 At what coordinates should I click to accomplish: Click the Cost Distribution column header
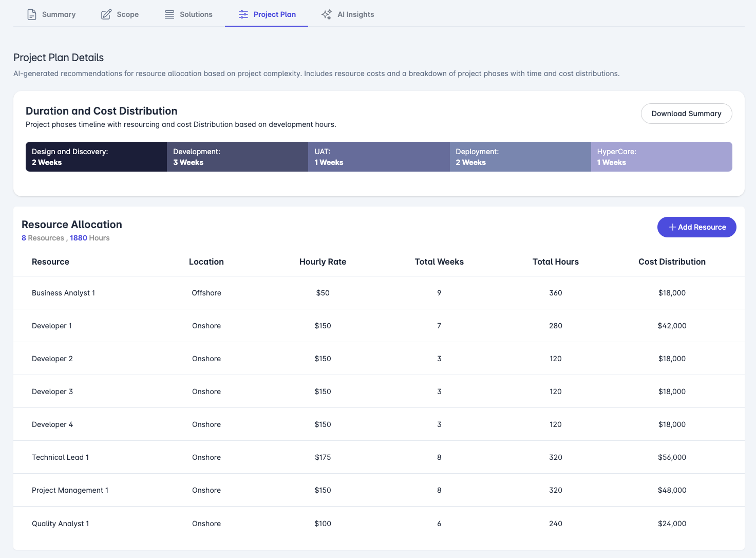672,262
